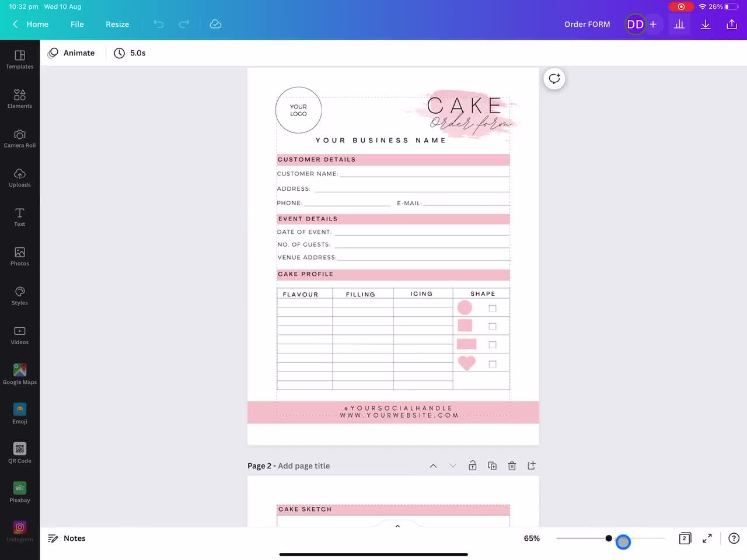Enter fullscreen presentation mode

pos(707,538)
